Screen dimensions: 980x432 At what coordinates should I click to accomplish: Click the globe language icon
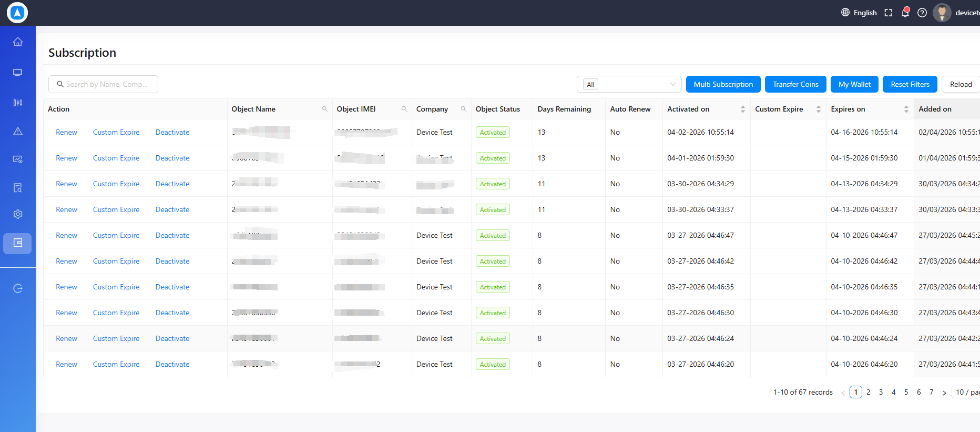[845, 13]
